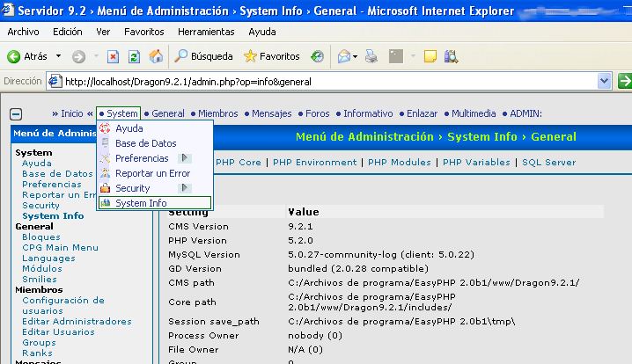Open the PHP Modules link

[x=400, y=163]
